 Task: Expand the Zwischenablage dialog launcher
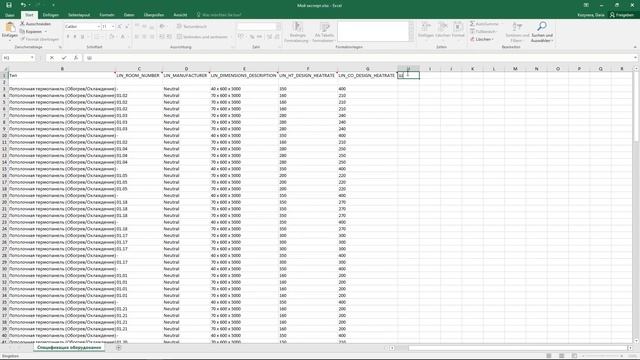60,47
